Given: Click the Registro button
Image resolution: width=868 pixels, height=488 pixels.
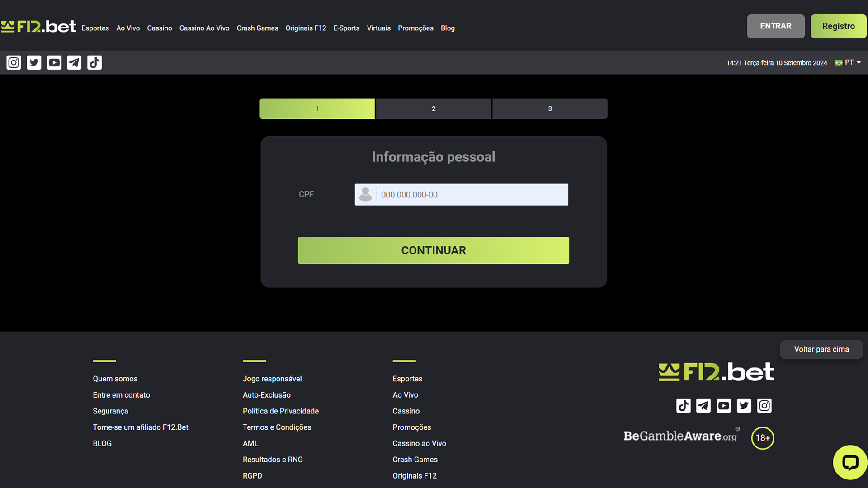Looking at the screenshot, I should [838, 26].
